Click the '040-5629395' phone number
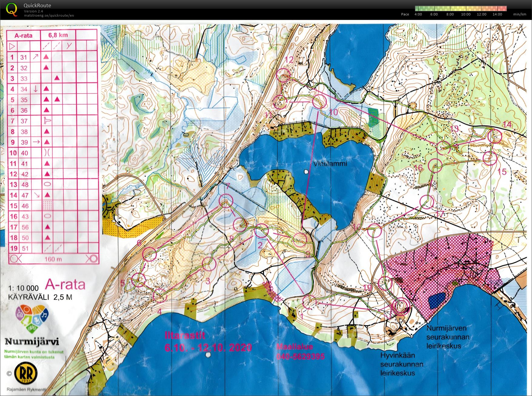Viewport: 532px width, 396px height. [300, 357]
